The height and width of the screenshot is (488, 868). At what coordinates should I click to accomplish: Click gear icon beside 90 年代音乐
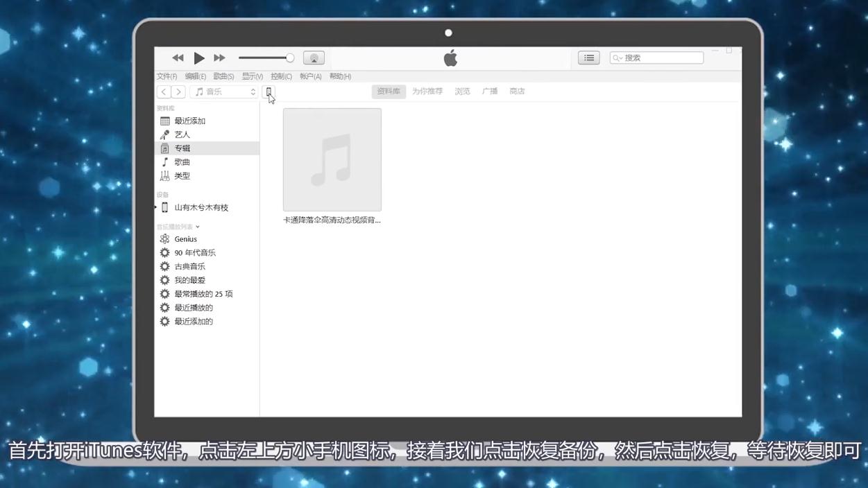coord(164,252)
